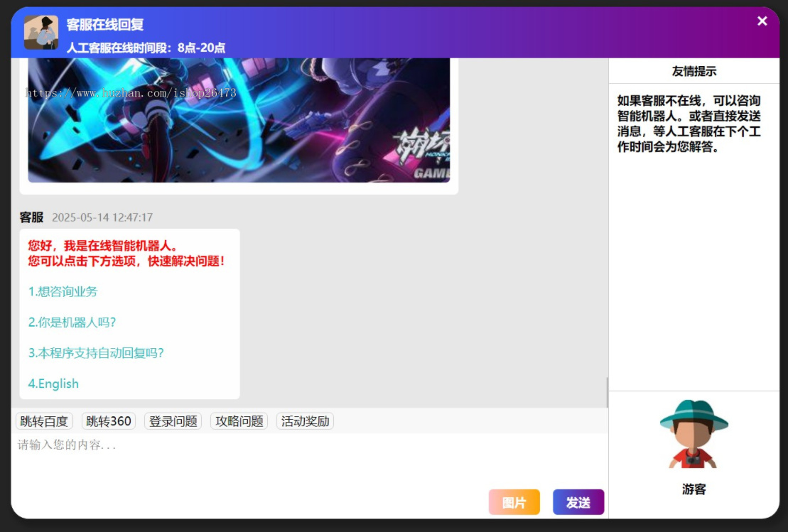Viewport: 788px width, 532px height.
Task: Click the 跳转360 quick reply button
Action: [109, 421]
